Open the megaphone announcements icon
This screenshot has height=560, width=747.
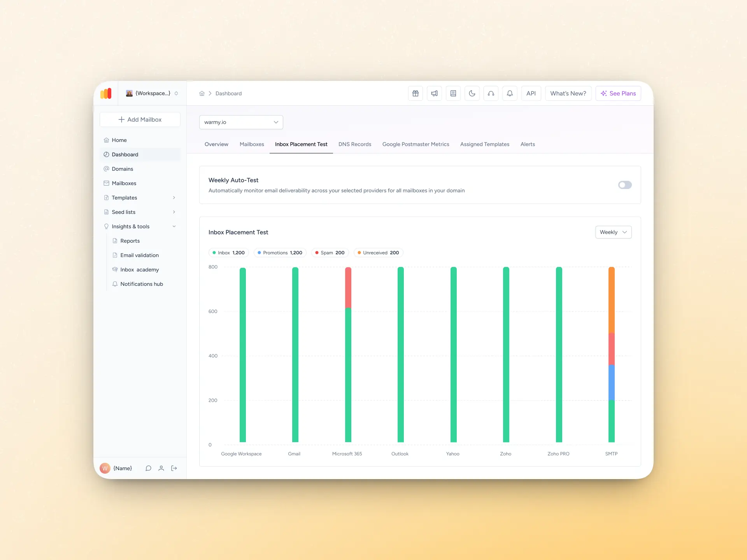[434, 93]
